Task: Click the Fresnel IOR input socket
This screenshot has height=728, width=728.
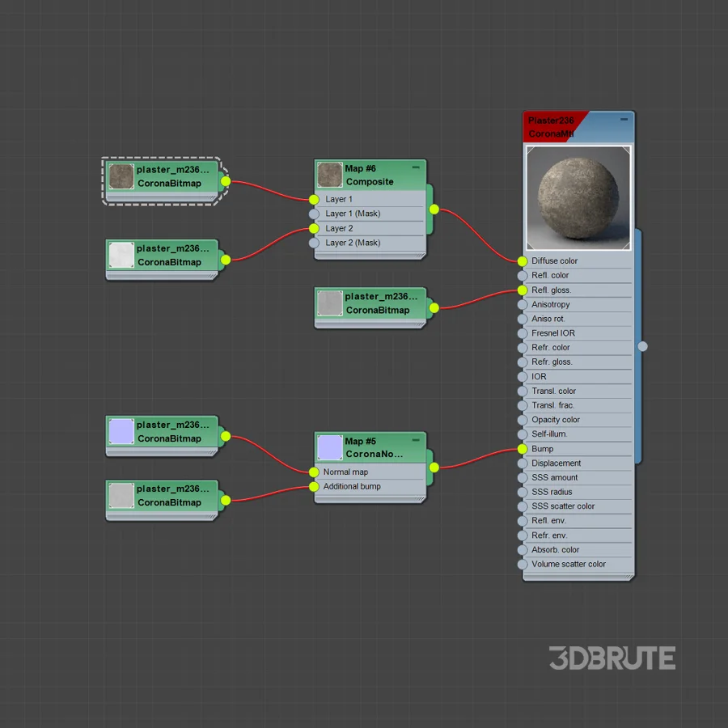Action: click(523, 333)
